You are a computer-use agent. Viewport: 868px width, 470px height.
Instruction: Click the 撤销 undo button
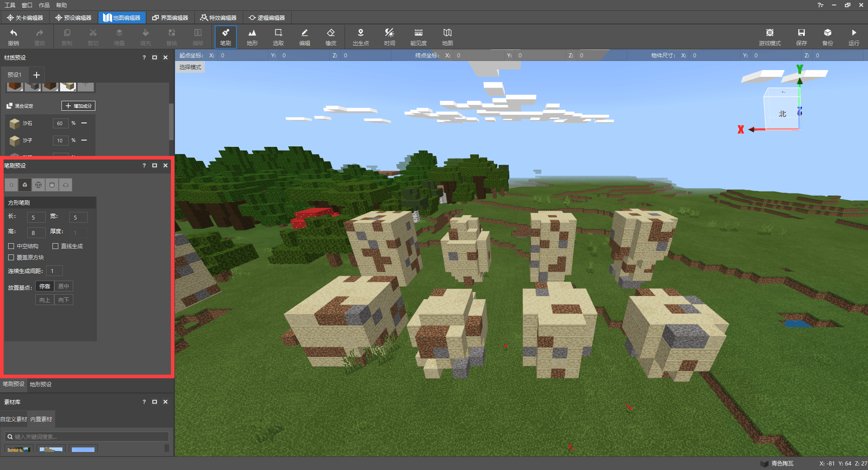click(x=14, y=37)
